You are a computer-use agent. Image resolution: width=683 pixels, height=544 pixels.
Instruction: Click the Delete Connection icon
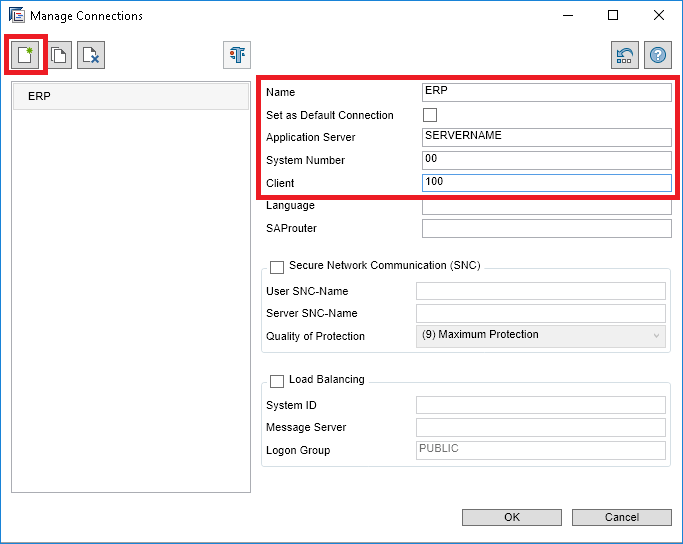coord(91,55)
